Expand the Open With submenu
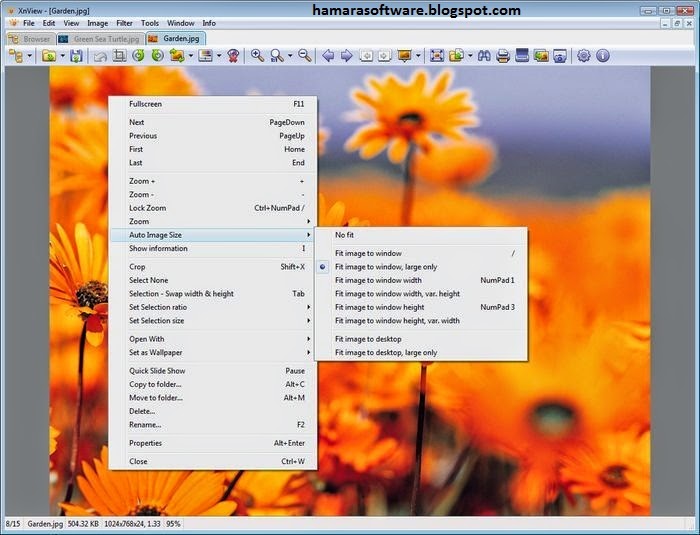The height and width of the screenshot is (535, 700). (x=213, y=339)
